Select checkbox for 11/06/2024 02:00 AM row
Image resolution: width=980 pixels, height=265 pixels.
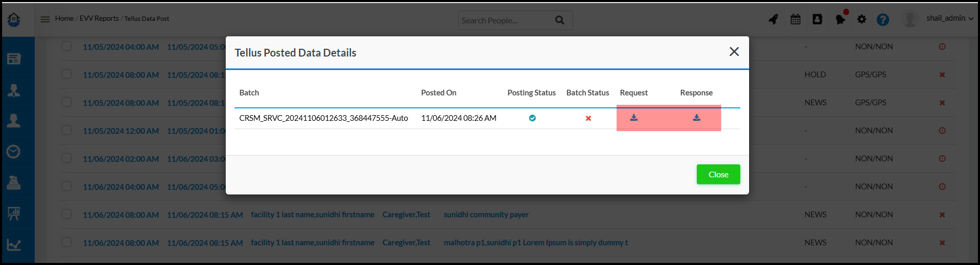point(67,158)
